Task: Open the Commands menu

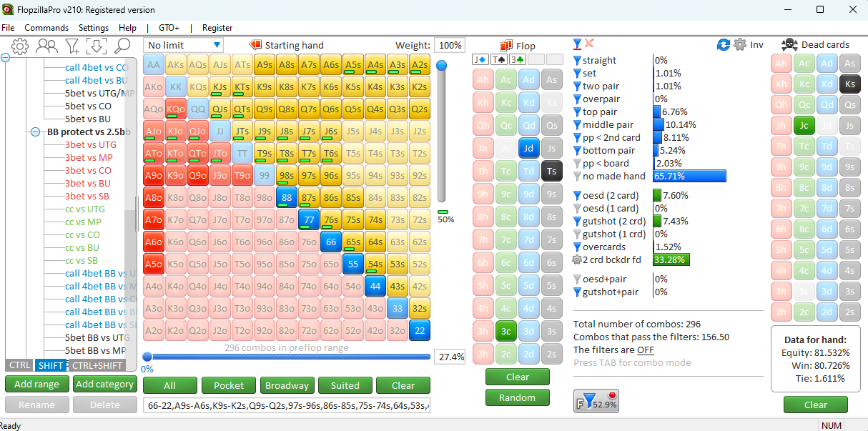Action: click(46, 28)
